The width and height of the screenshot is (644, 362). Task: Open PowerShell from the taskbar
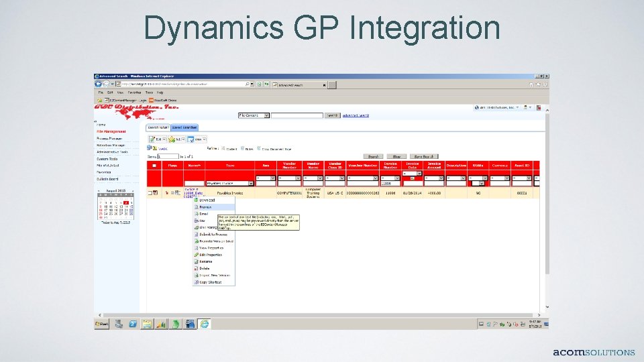click(x=133, y=324)
